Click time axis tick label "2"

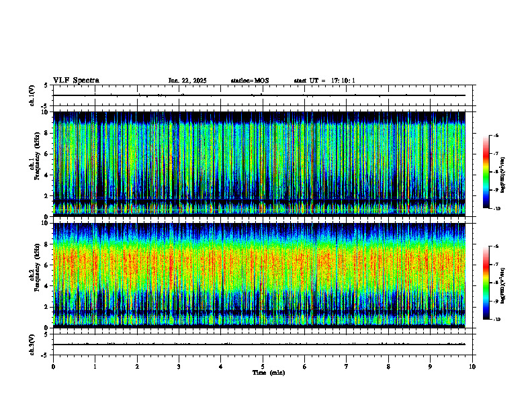click(137, 367)
